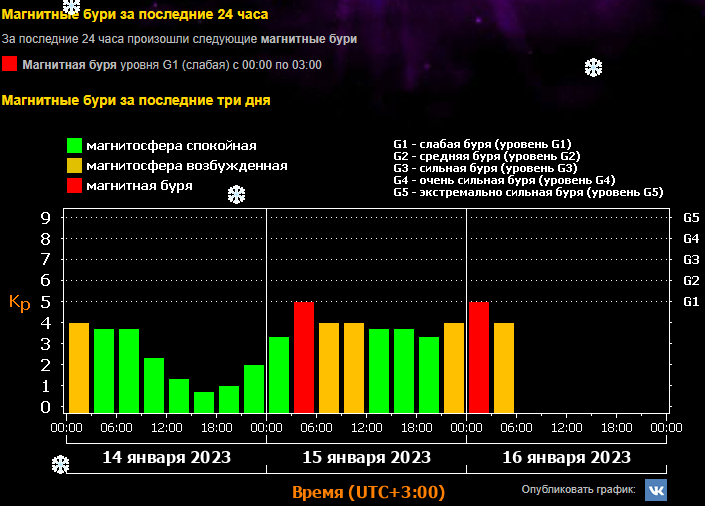The width and height of the screenshot is (705, 506).
Task: Click the '15 января 2023' date label
Action: point(366,457)
